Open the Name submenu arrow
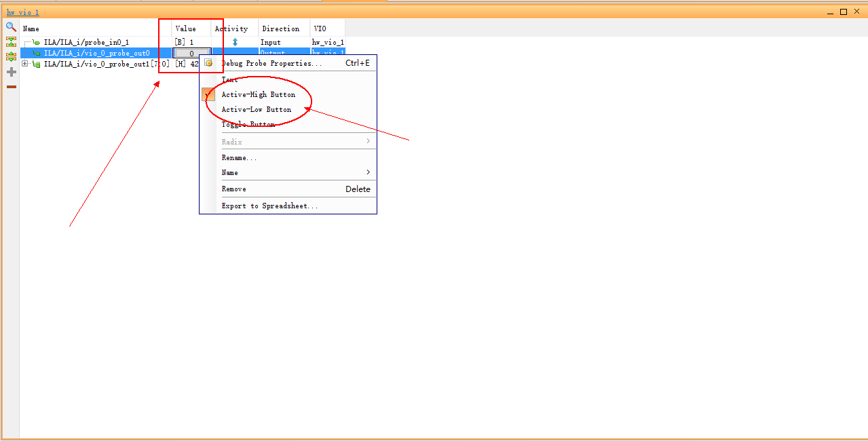This screenshot has width=868, height=441. pos(369,172)
